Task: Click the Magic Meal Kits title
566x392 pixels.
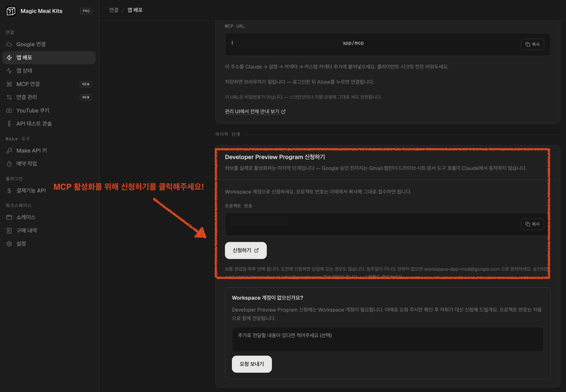Action: click(41, 11)
